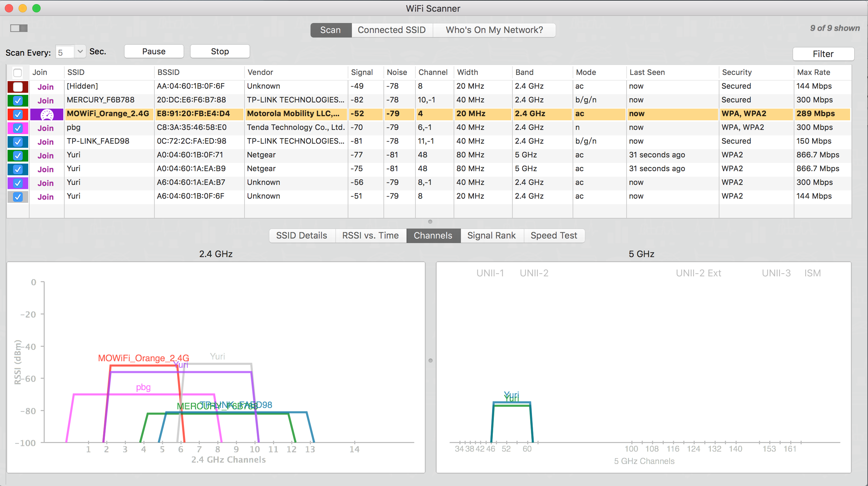Switch to the Connected SSID tab
This screenshot has width=868, height=486.
pyautogui.click(x=392, y=30)
